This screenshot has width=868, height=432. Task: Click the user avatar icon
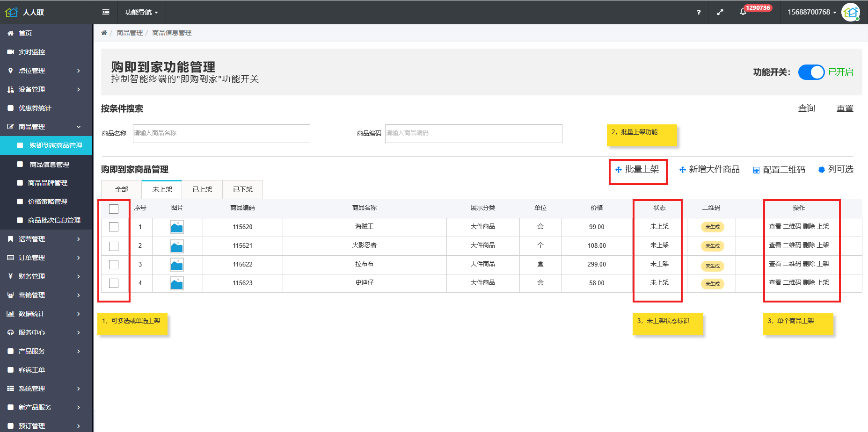pyautogui.click(x=850, y=12)
